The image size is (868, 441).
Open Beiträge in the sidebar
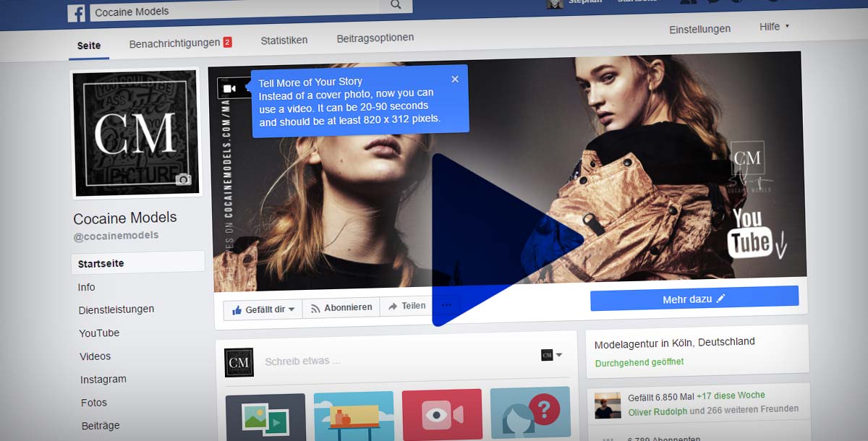pos(101,426)
